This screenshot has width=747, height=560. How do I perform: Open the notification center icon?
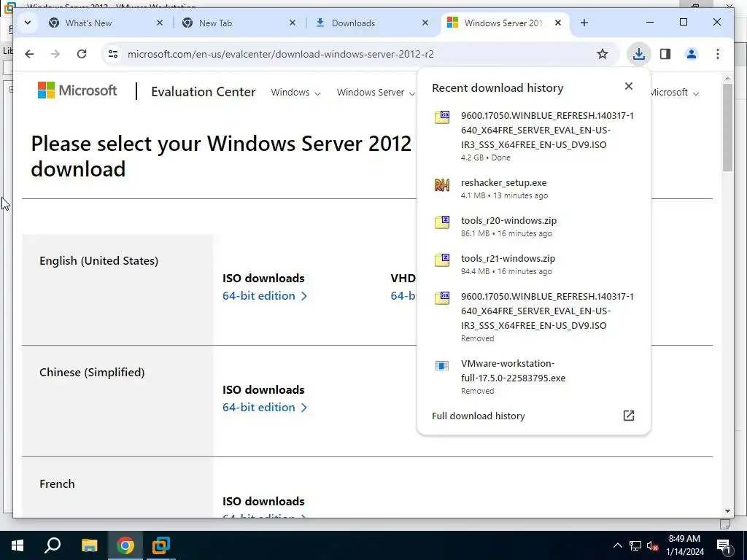tap(724, 545)
